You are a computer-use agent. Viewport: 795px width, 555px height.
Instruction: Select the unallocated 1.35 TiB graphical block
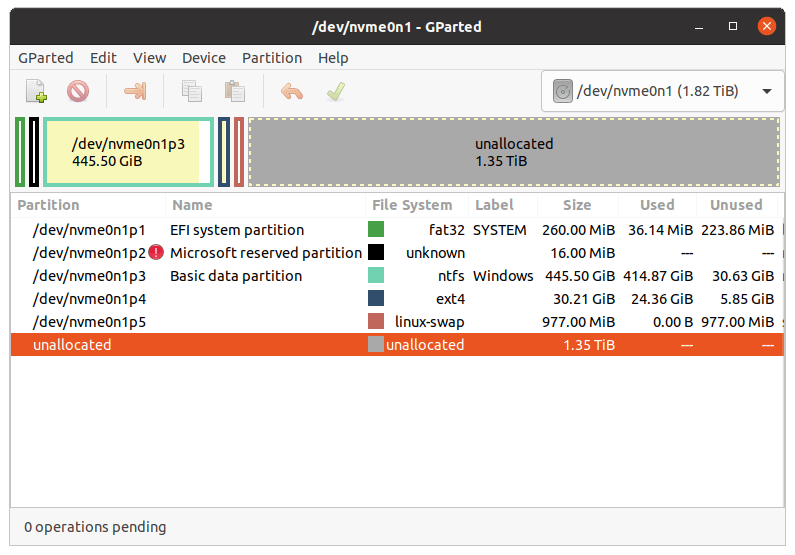point(514,152)
